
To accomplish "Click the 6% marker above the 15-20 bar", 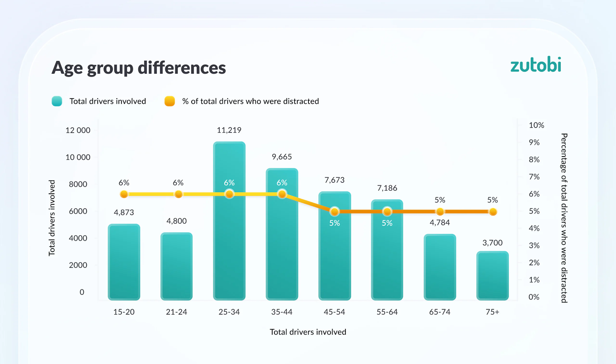I will point(124,194).
